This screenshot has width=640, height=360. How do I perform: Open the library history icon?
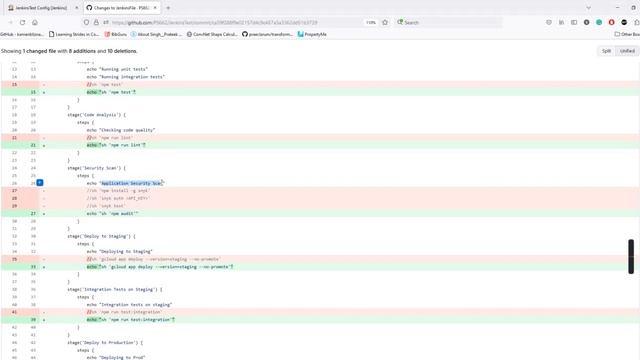pos(562,22)
